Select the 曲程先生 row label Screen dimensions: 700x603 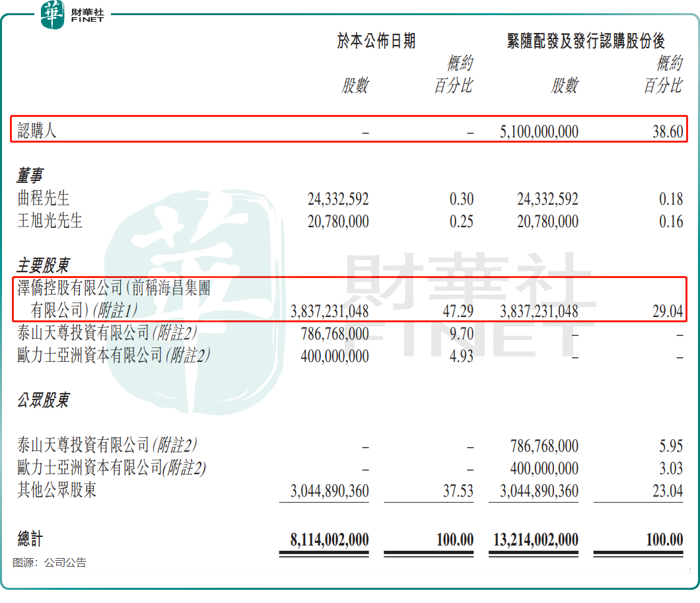pos(44,198)
